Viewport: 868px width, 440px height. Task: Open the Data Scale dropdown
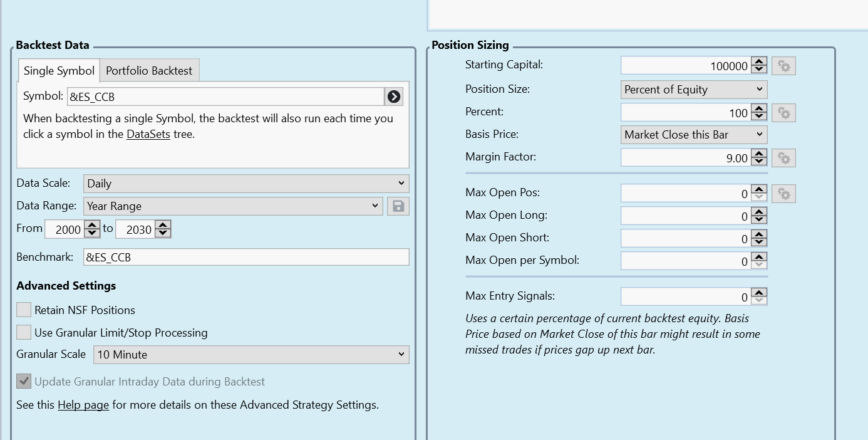click(245, 184)
